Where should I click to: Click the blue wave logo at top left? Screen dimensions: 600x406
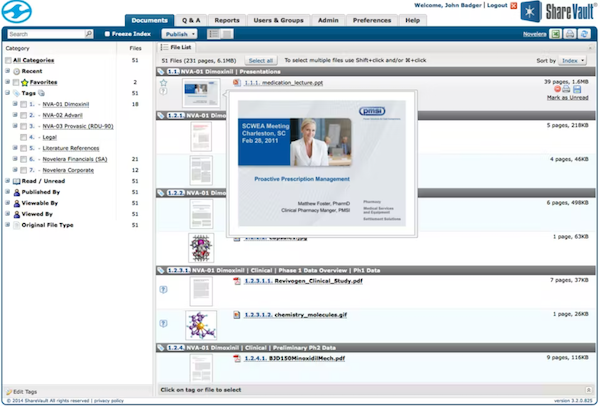pos(16,11)
